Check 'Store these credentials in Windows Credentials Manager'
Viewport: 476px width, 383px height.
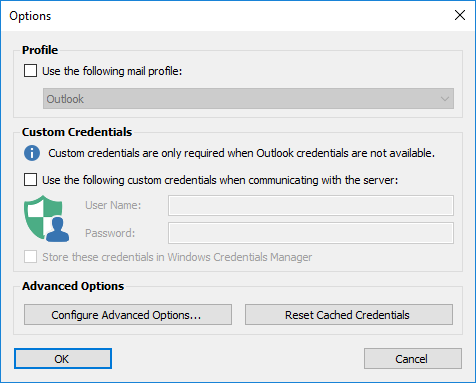30,257
